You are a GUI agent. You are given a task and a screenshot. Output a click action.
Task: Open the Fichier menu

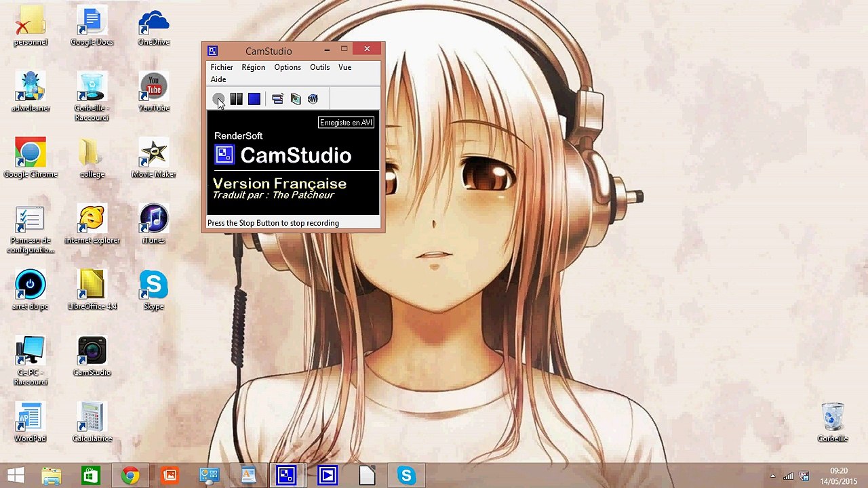[x=222, y=67]
